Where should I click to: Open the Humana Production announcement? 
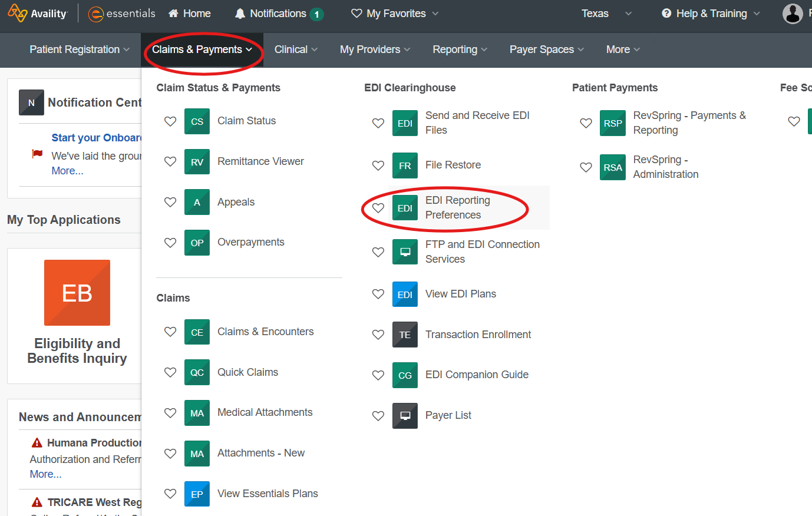pyautogui.click(x=94, y=443)
